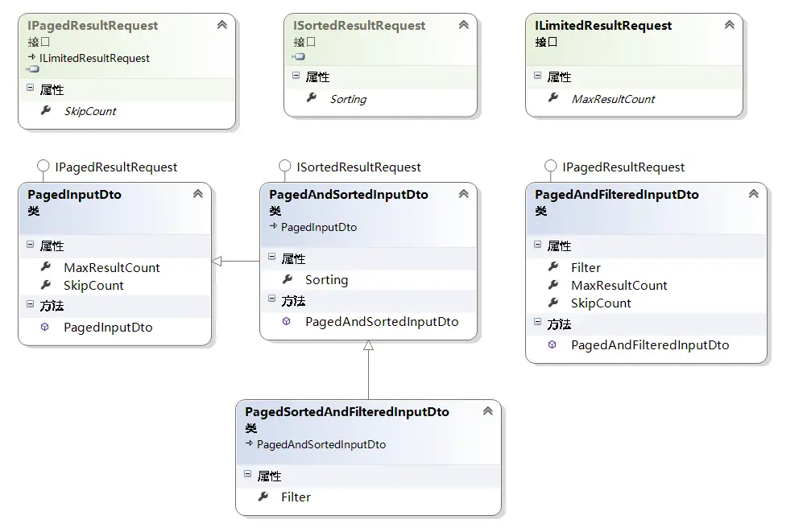This screenshot has height=532, width=803.
Task: Collapse PagedAndFilteredInputDto class with chevron
Action: click(x=753, y=194)
